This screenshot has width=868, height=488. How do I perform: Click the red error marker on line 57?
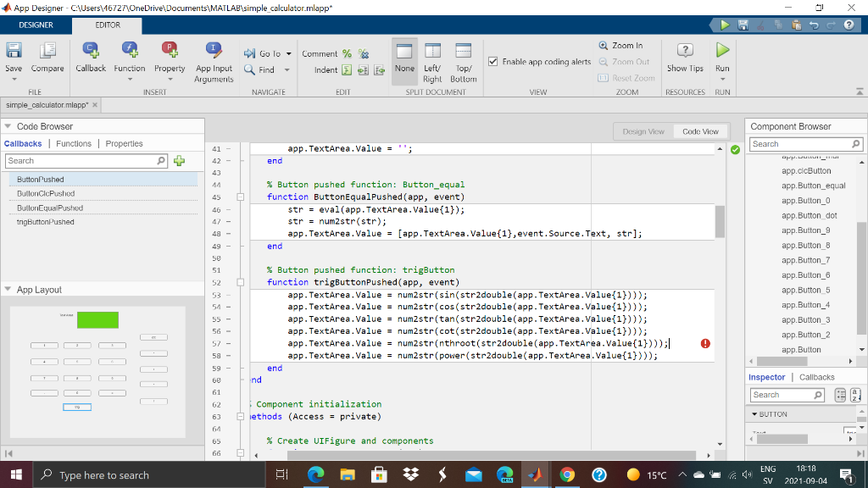coord(705,343)
